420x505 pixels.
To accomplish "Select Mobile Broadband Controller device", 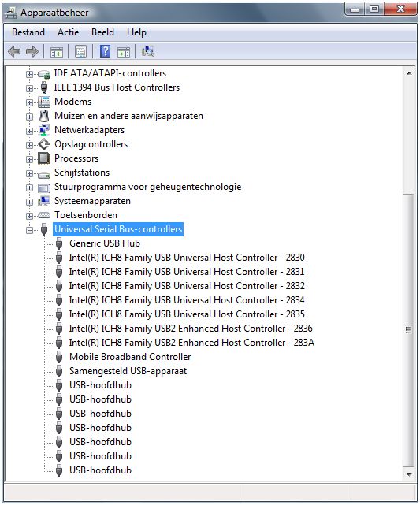I will point(130,357).
